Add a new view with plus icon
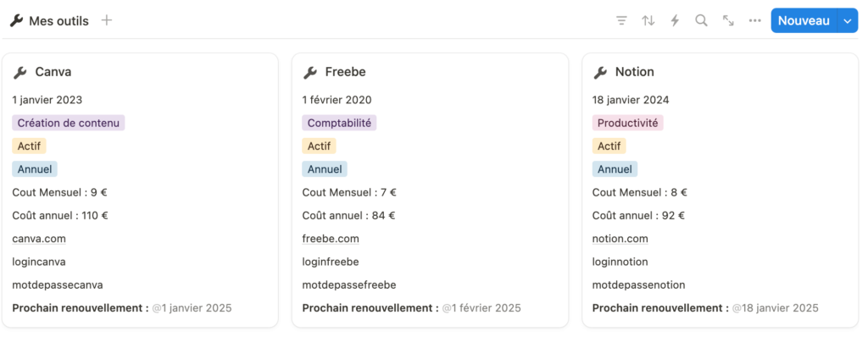Viewport: 868px width, 337px height. click(x=107, y=21)
